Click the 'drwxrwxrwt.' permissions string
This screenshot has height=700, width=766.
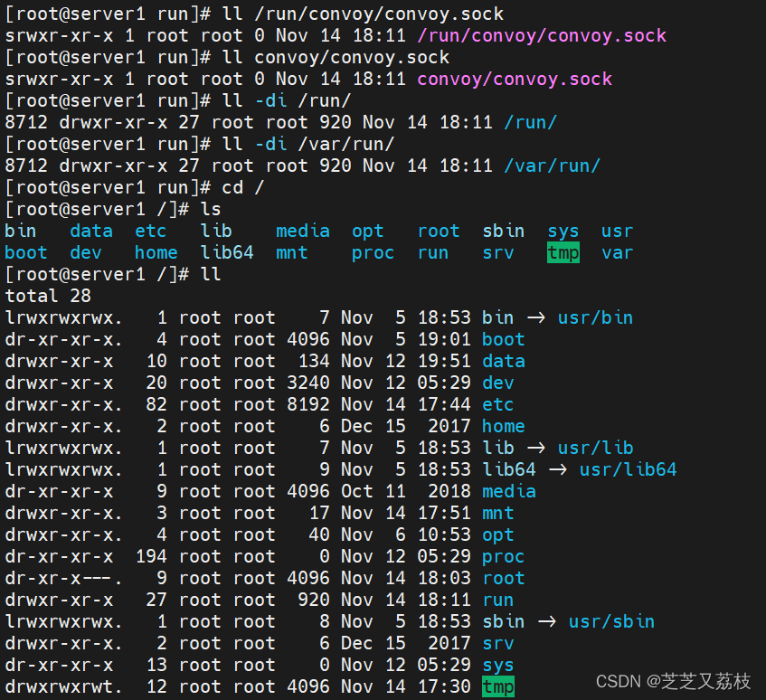click(63, 686)
